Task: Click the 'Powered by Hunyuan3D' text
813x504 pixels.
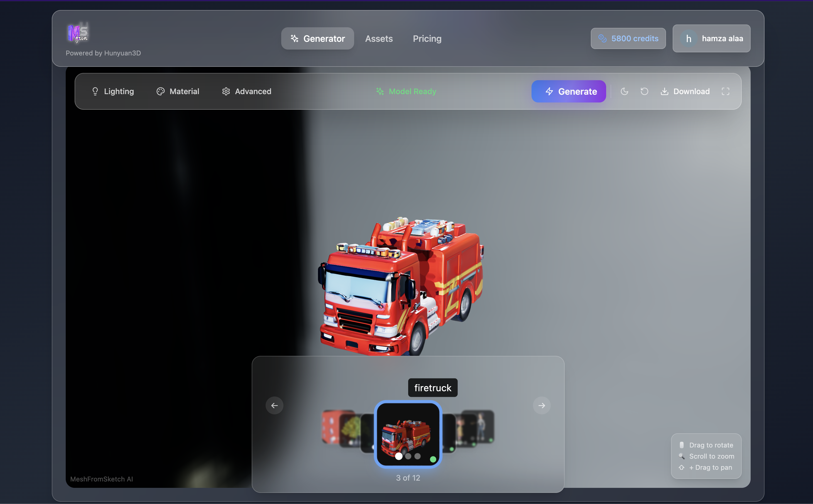Action: pyautogui.click(x=103, y=53)
